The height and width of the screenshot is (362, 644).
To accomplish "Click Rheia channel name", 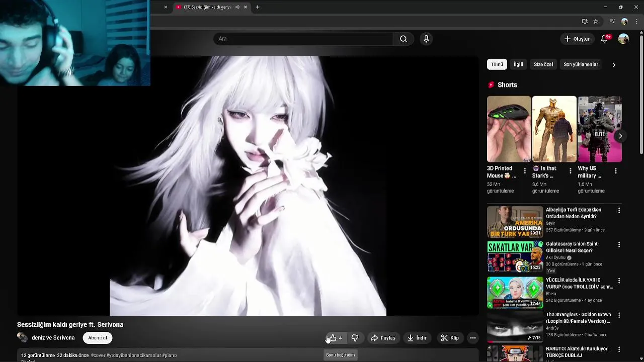I will point(551,294).
